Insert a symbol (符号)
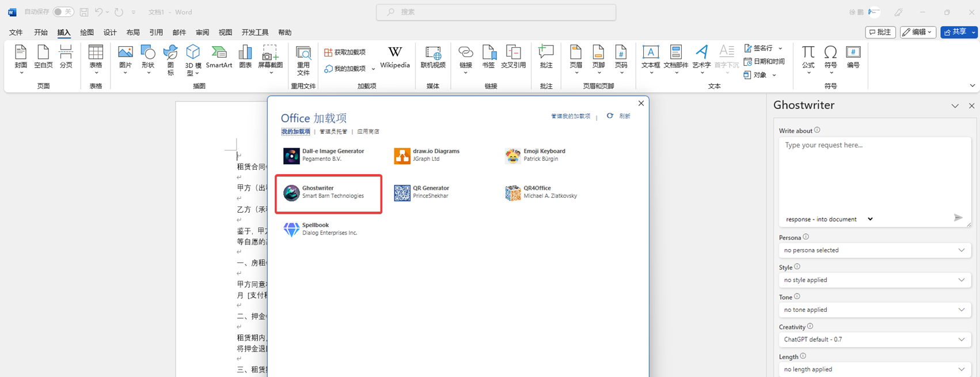 tap(830, 59)
